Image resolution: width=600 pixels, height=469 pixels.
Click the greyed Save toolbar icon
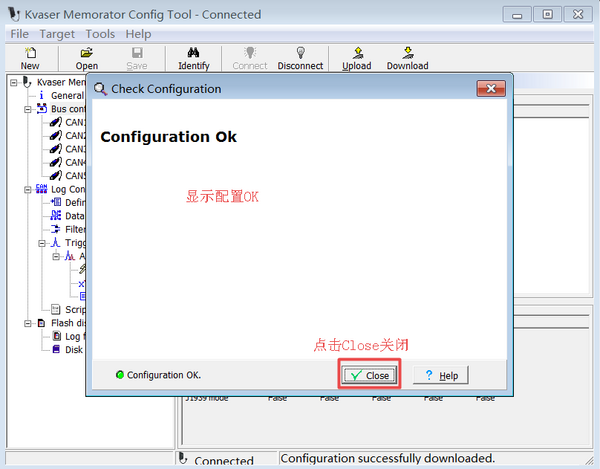click(x=137, y=58)
